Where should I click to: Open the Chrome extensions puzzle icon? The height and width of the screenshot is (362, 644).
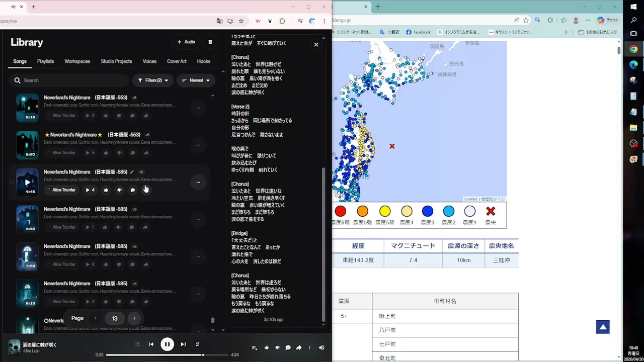pos(282,21)
